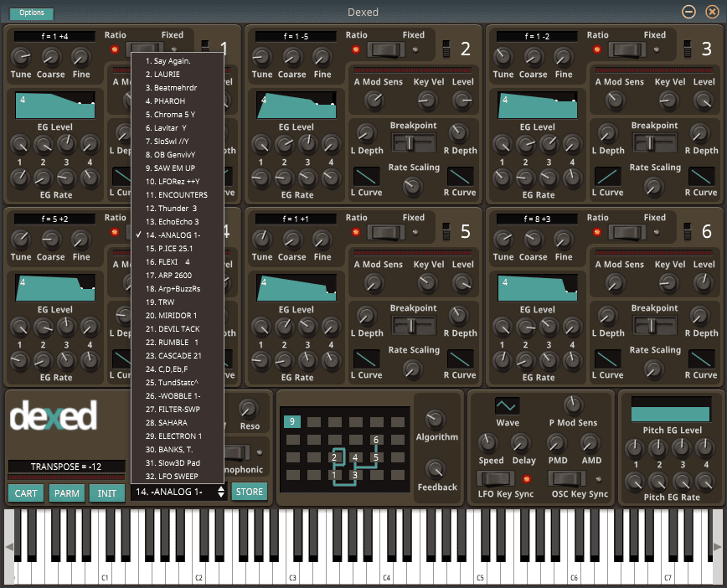This screenshot has height=588, width=727.
Task: Click operator 2 L Depth knob
Action: 366,133
